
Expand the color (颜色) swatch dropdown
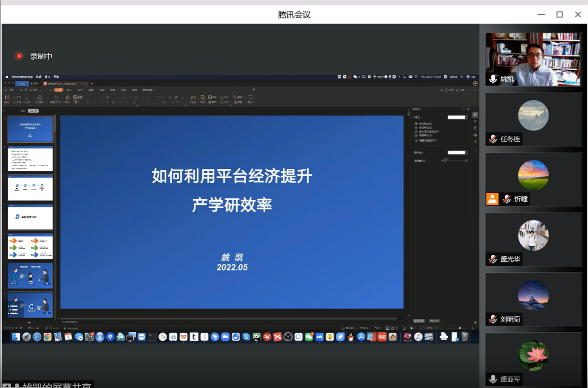click(467, 152)
